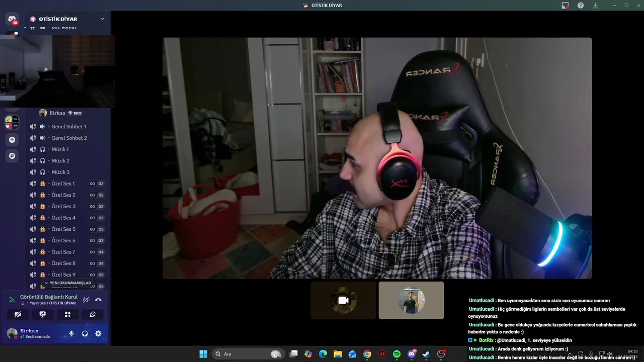Focus the main webcam video stream

[377, 158]
